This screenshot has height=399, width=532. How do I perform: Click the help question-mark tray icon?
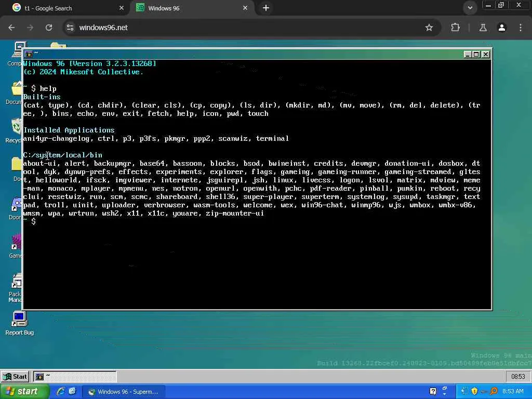433,392
